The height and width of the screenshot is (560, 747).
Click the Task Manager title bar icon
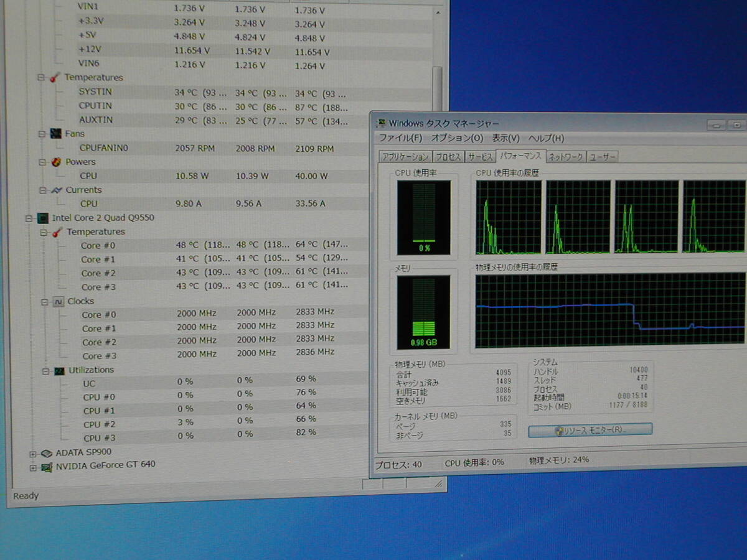click(380, 123)
